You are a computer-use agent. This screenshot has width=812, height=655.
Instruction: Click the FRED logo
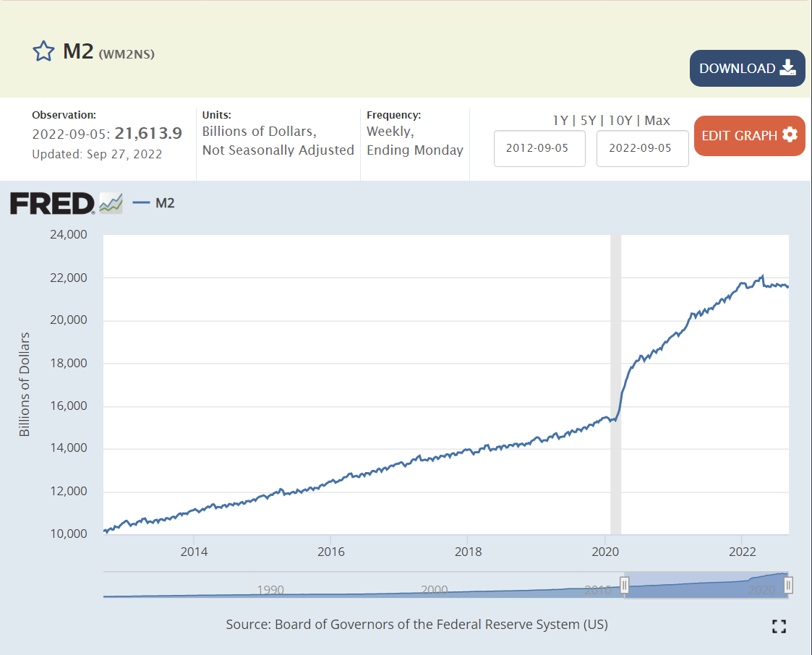(52, 203)
